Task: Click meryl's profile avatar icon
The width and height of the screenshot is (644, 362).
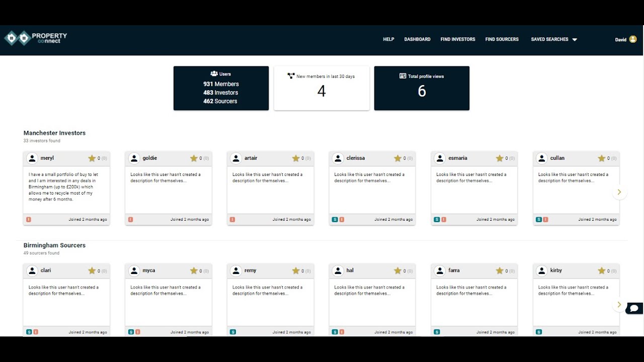Action: point(32,158)
